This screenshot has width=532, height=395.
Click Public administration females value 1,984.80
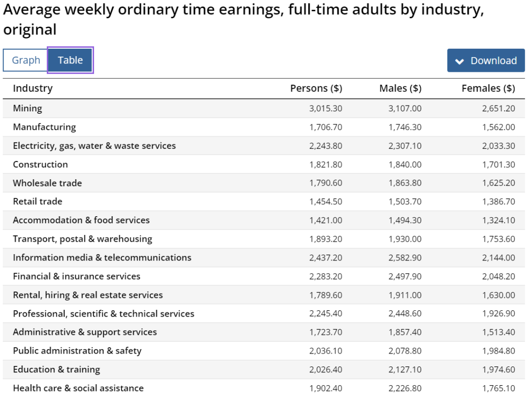pos(499,351)
